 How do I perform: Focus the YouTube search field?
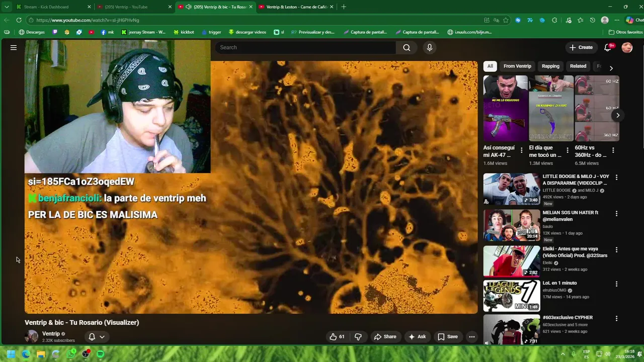[305, 47]
